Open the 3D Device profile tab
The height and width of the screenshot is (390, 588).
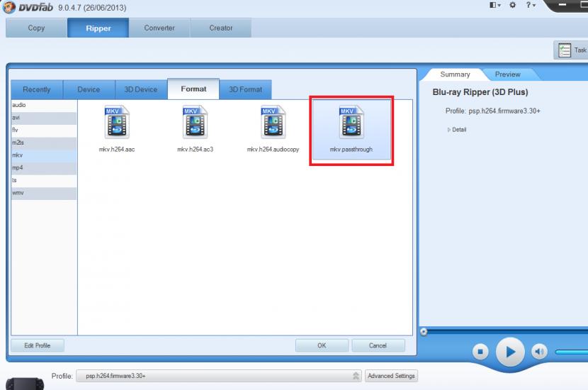click(141, 90)
